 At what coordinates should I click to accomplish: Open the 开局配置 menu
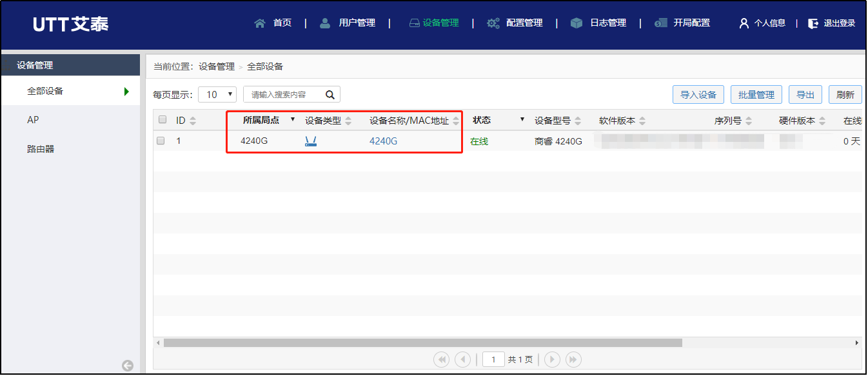click(692, 23)
